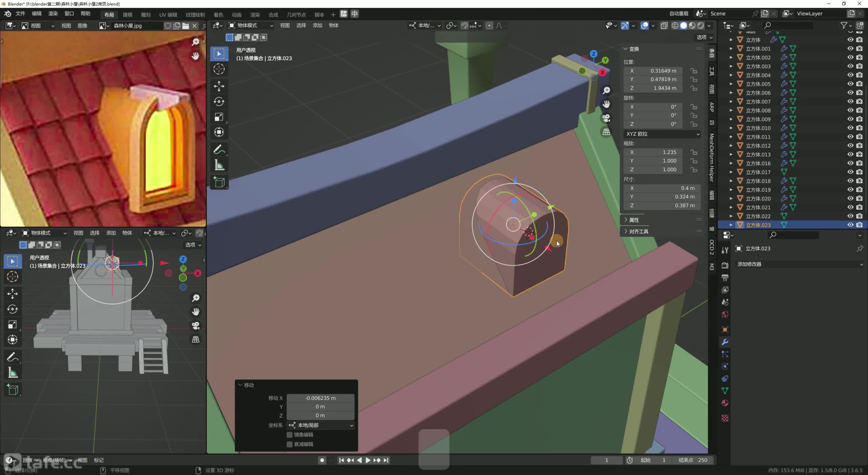
Task: Collapse the 变换 panel
Action: 634,49
